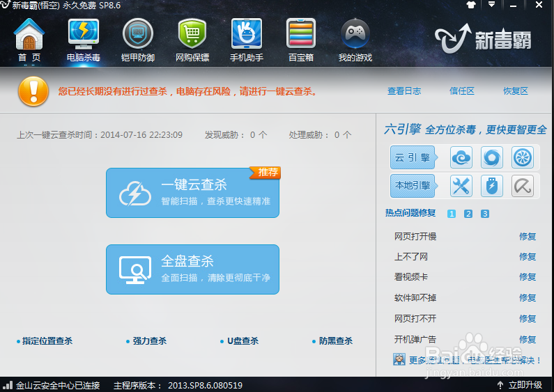The height and width of the screenshot is (392, 554).
Task: Click the red risk warning message
Action: pos(187,91)
